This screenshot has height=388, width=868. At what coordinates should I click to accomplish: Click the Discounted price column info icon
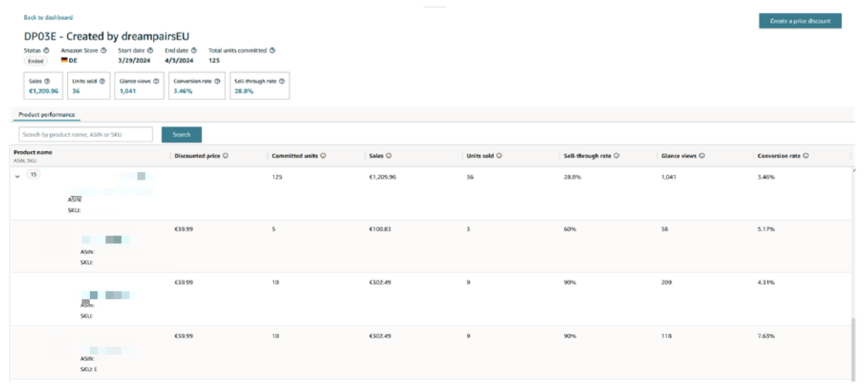point(226,156)
